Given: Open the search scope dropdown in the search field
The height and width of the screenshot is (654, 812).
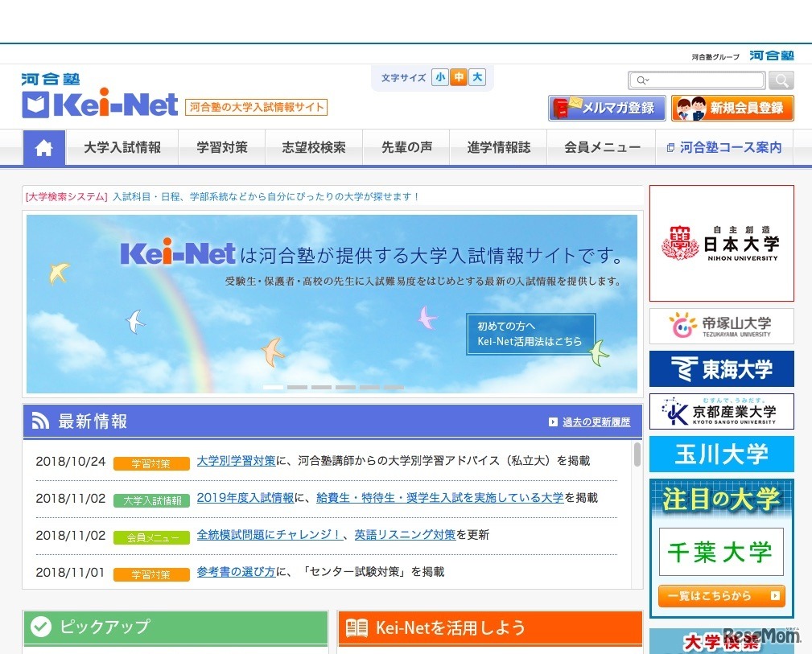Looking at the screenshot, I should click(644, 80).
